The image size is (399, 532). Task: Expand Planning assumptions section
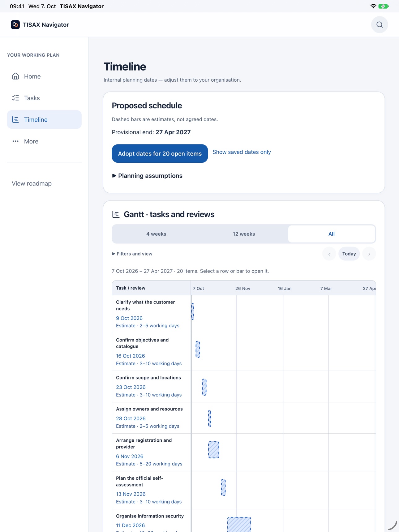click(147, 176)
